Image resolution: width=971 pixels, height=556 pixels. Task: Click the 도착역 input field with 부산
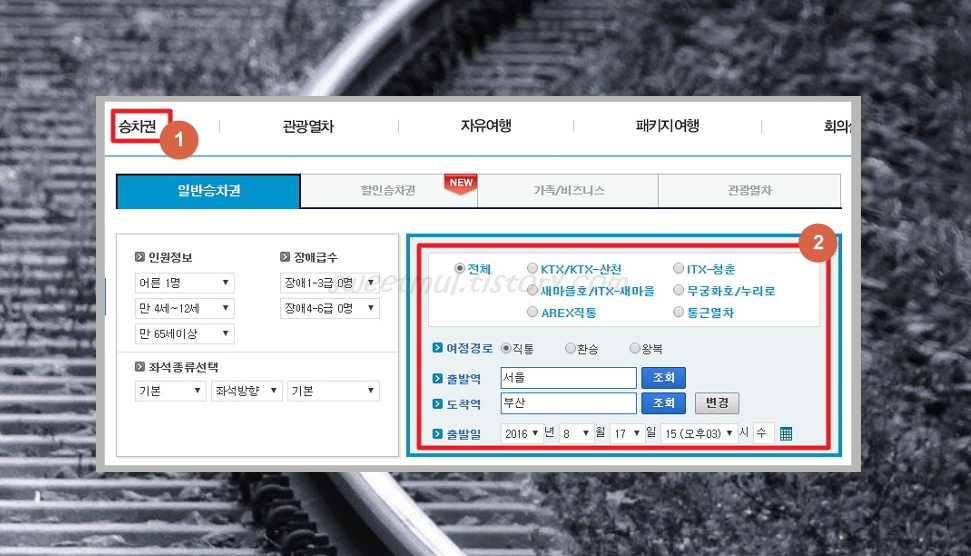coord(568,403)
